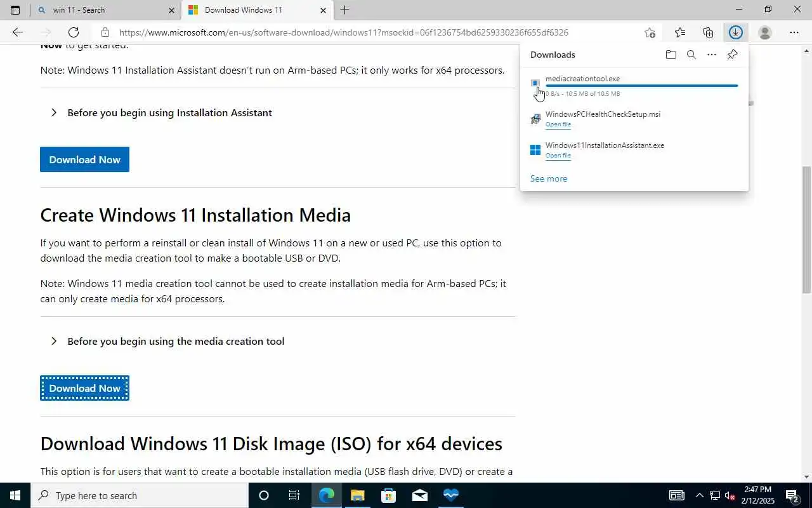Show hidden system tray icons
This screenshot has height=508, width=812.
[700, 495]
